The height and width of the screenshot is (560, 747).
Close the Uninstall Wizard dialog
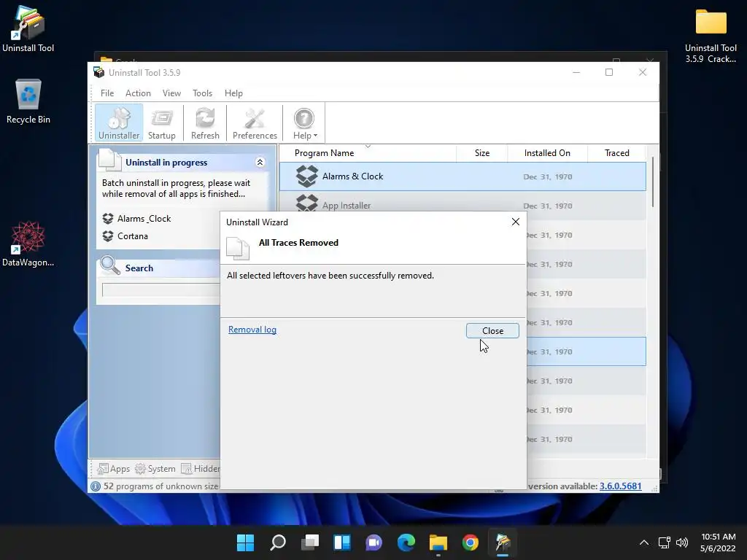(x=492, y=331)
